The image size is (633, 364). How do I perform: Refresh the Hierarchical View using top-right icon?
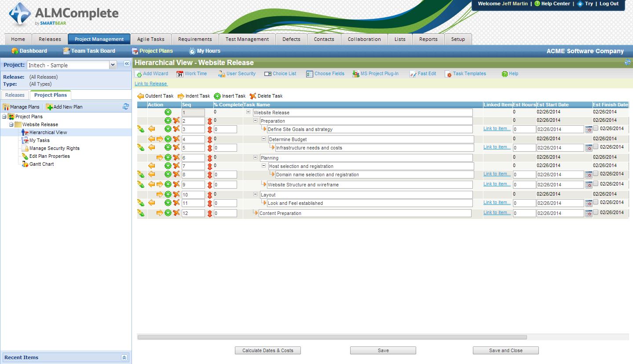pyautogui.click(x=628, y=62)
